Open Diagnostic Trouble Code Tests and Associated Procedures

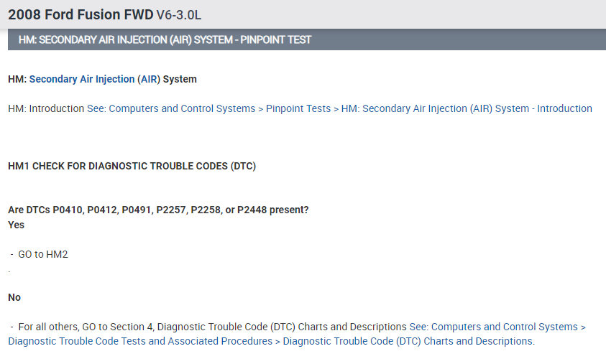pyautogui.click(x=140, y=341)
